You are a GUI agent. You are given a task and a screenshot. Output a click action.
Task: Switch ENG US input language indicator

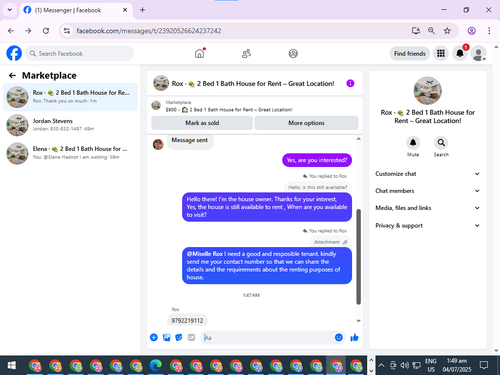[x=431, y=365]
